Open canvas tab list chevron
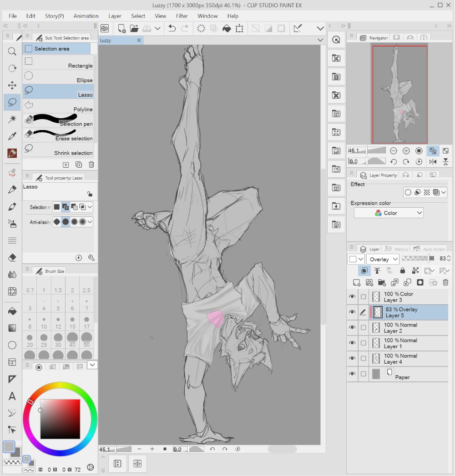This screenshot has height=476, width=455. [320, 40]
